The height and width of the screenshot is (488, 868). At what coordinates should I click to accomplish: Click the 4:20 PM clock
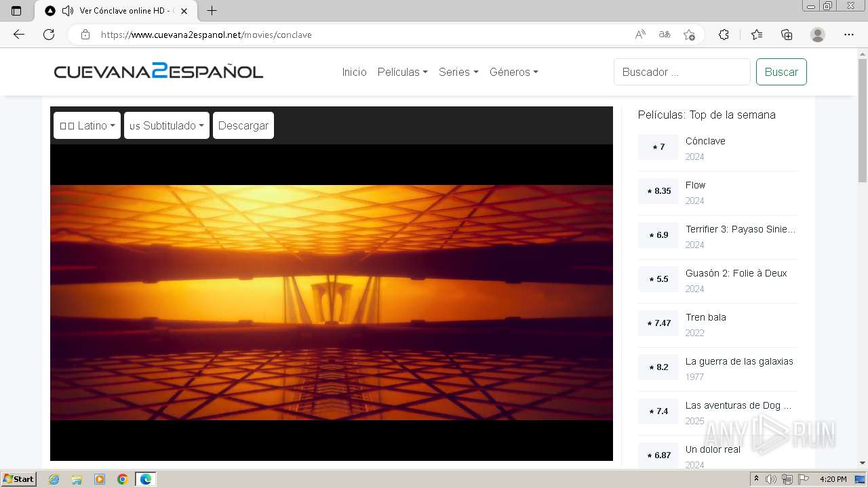click(833, 479)
